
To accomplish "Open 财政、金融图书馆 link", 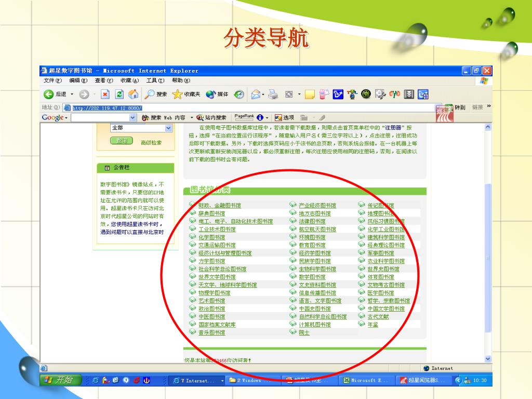I will pyautogui.click(x=220, y=205).
